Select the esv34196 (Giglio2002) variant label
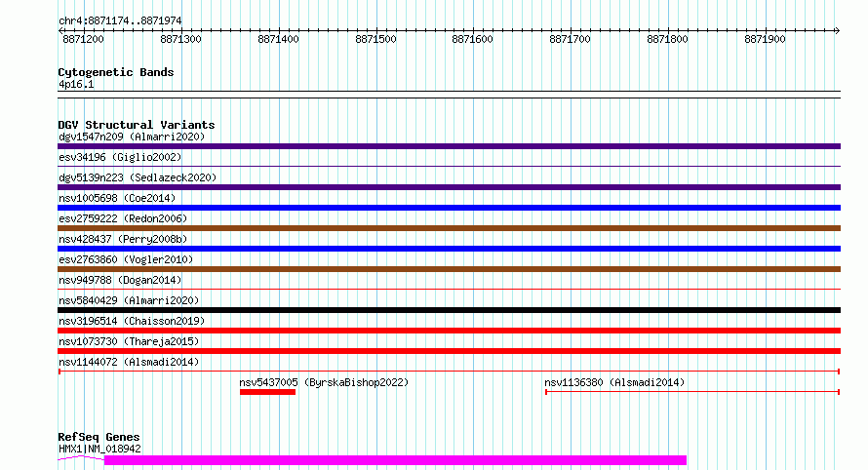Viewport: 868px width, 470px height. click(120, 157)
